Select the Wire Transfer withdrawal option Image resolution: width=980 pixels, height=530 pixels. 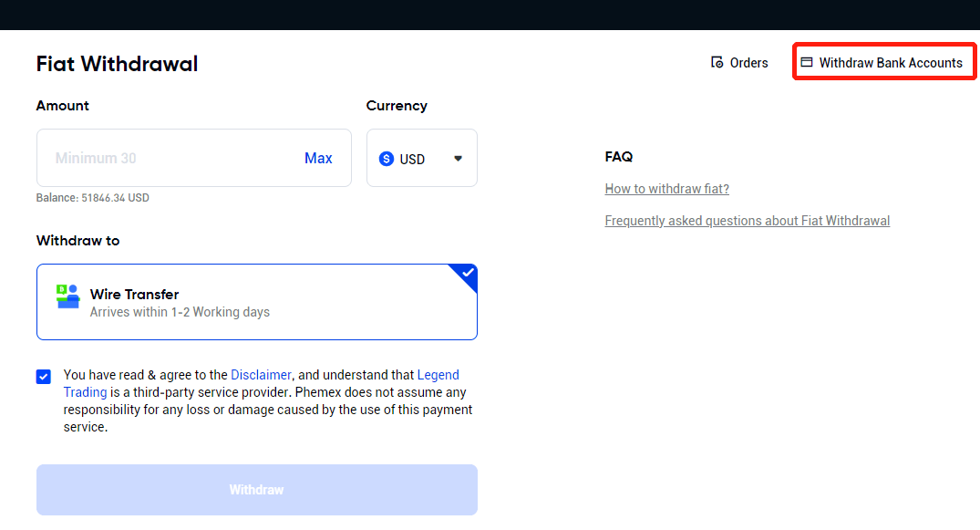click(x=257, y=302)
